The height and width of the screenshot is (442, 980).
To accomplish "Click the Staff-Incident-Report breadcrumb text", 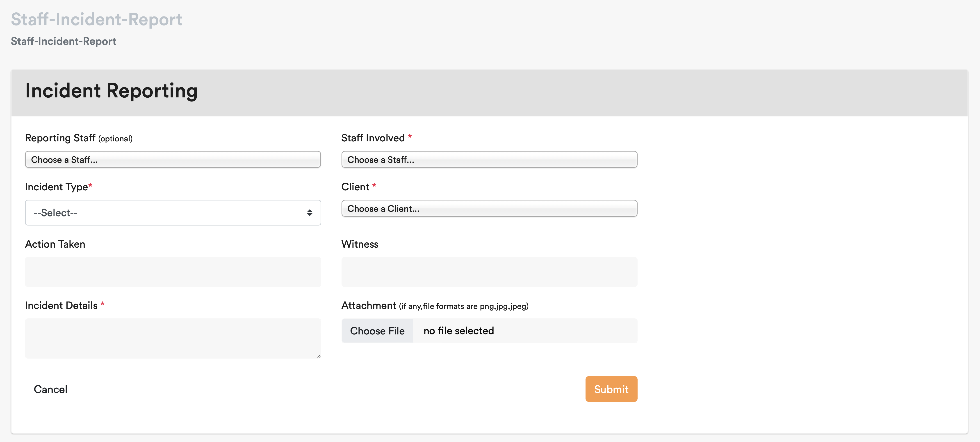I will click(x=64, y=41).
